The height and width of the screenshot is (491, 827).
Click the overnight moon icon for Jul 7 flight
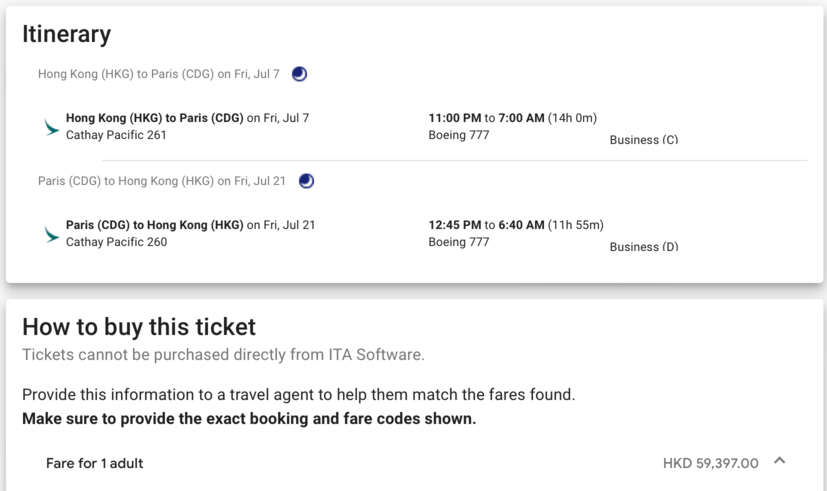(x=299, y=74)
